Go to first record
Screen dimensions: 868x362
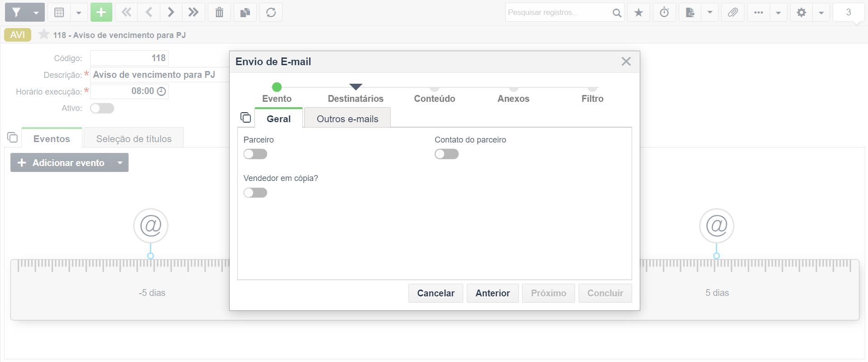point(126,12)
